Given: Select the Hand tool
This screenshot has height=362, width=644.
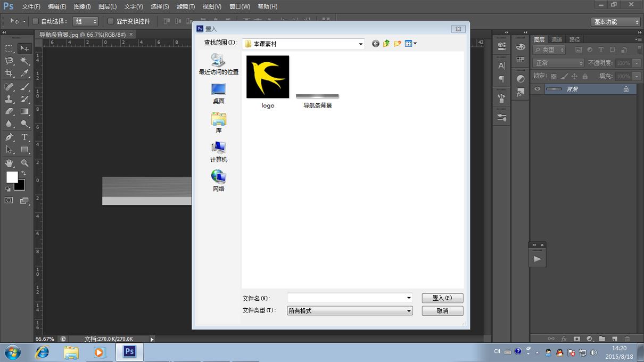Looking at the screenshot, I should click(x=9, y=163).
